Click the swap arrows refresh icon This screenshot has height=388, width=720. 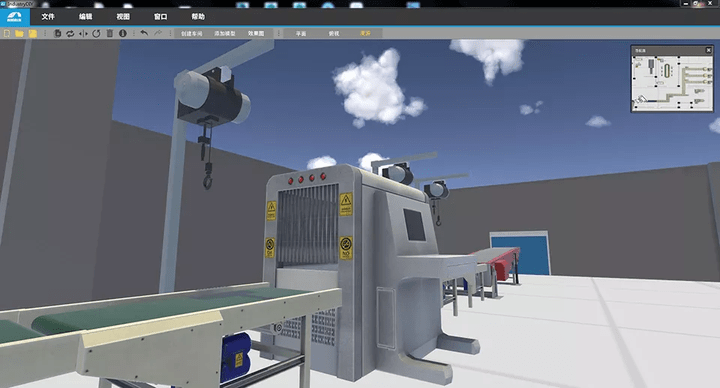(x=70, y=34)
